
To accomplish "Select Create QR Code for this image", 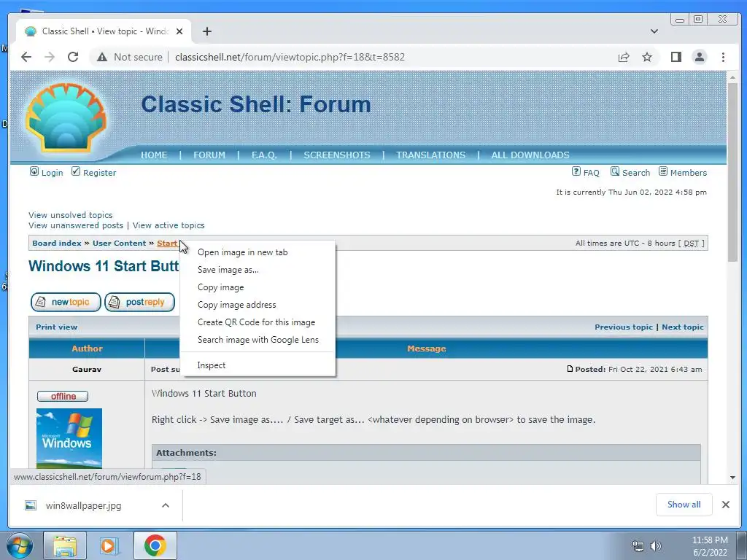I will [258, 322].
